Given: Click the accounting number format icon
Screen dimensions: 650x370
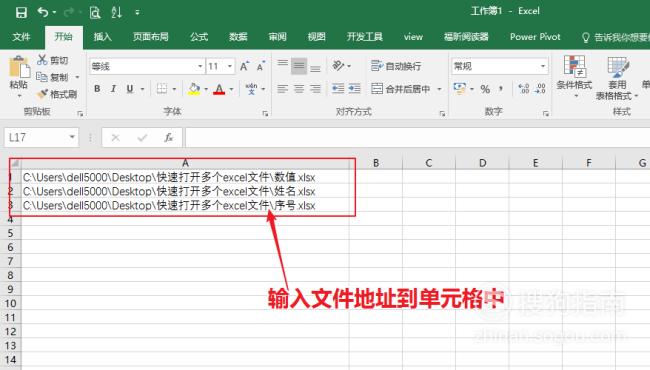Looking at the screenshot, I should click(x=460, y=89).
